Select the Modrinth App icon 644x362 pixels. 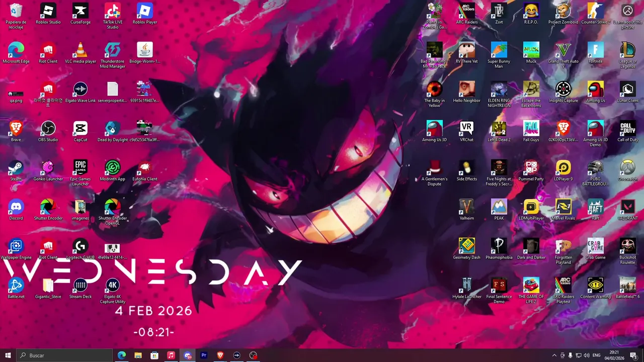coord(113,171)
